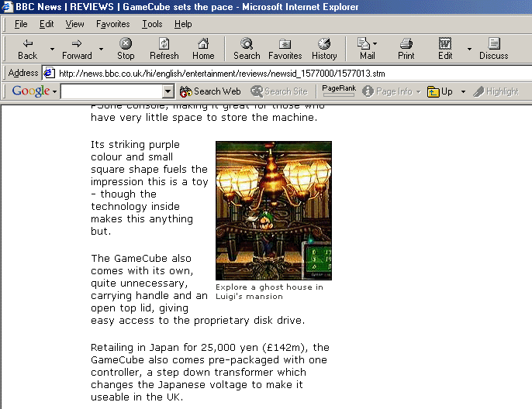
Task: Click the text 'useable in the UK.'
Action: [x=137, y=397]
